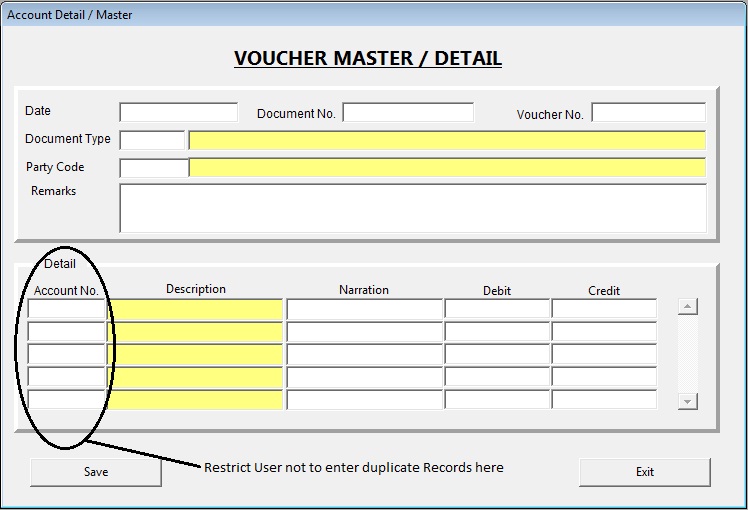The height and width of the screenshot is (510, 749).
Task: Click the Document Type code box
Action: pyautogui.click(x=152, y=140)
